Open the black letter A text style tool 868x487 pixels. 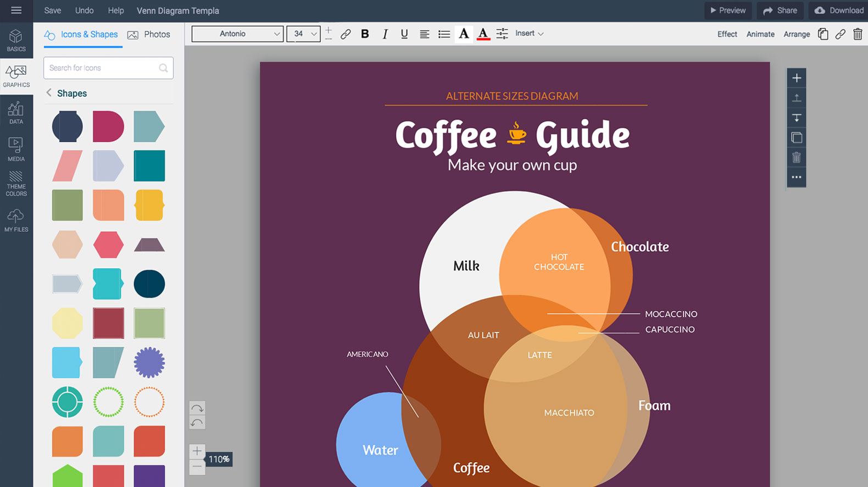pyautogui.click(x=464, y=34)
